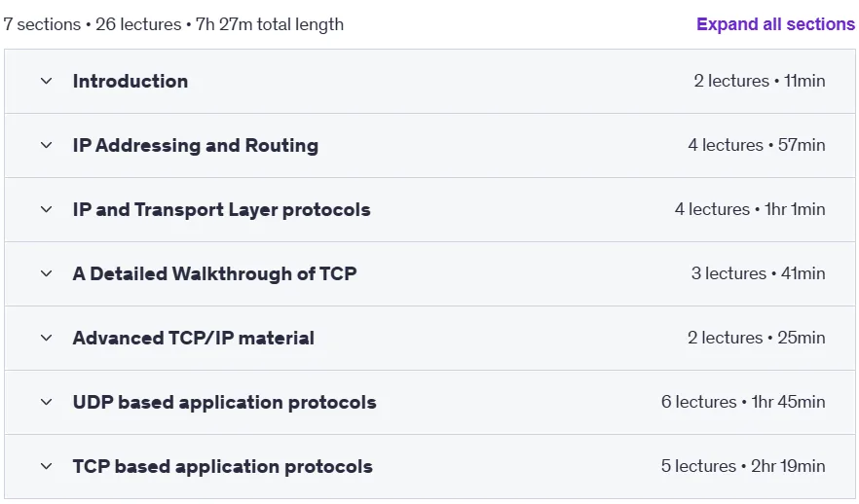Open A Detailed Walkthrough of TCP heading
The width and height of the screenshot is (859, 504).
(x=214, y=273)
